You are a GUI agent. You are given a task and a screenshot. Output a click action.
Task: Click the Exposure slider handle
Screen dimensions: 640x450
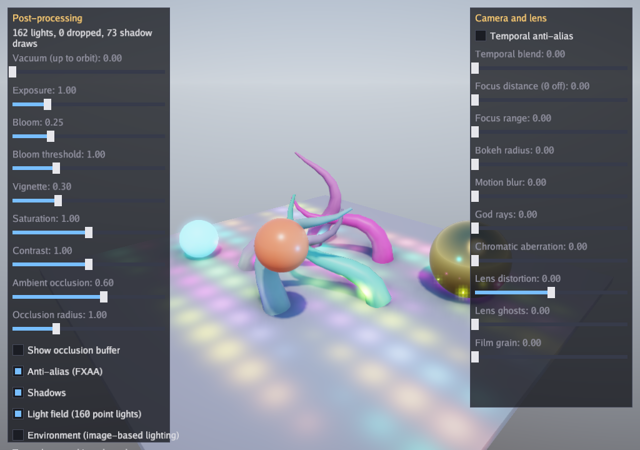pyautogui.click(x=47, y=104)
